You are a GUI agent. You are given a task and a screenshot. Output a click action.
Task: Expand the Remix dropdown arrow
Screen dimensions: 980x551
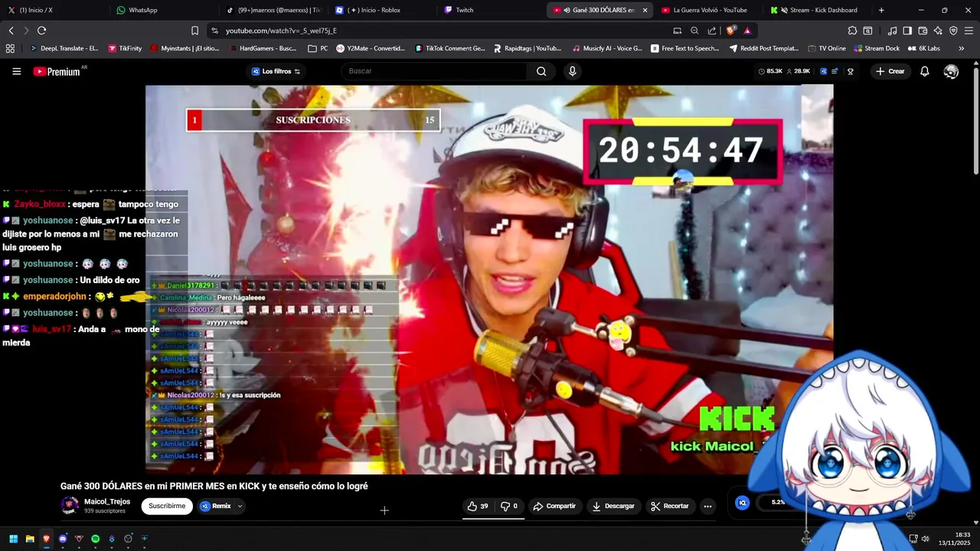point(240,506)
